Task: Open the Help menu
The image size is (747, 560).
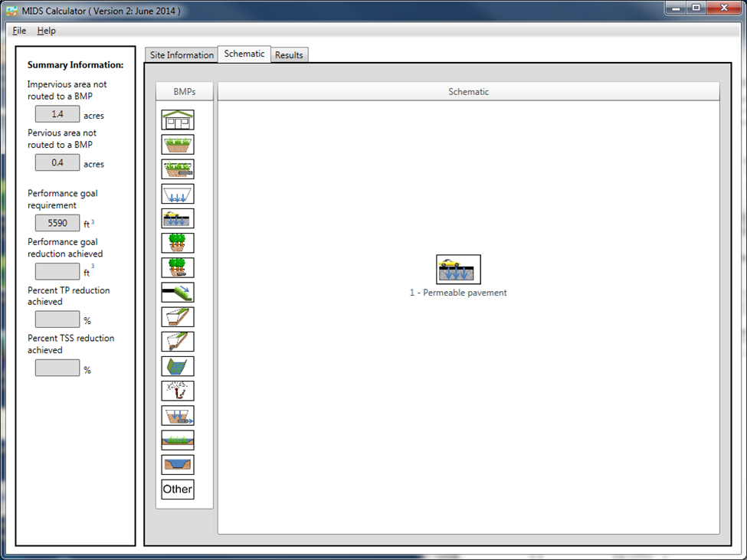Action: [x=46, y=31]
